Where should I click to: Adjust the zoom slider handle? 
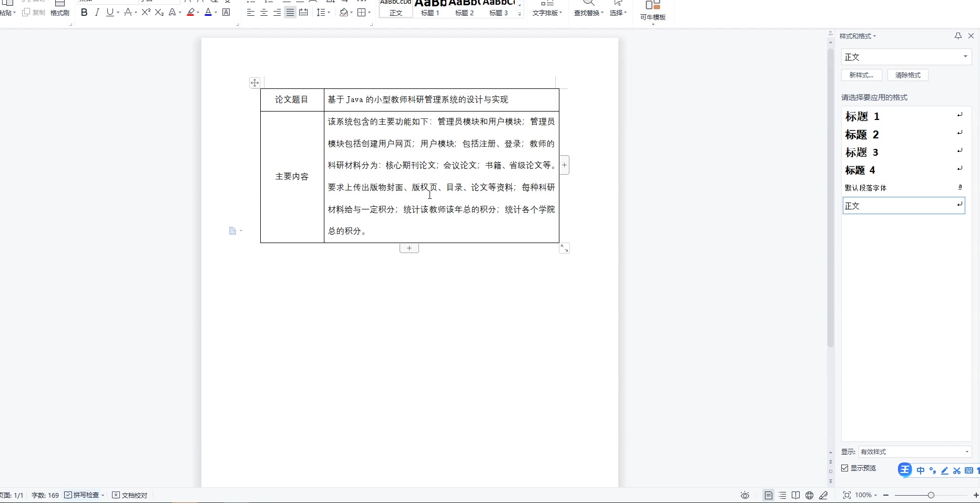pos(931,495)
